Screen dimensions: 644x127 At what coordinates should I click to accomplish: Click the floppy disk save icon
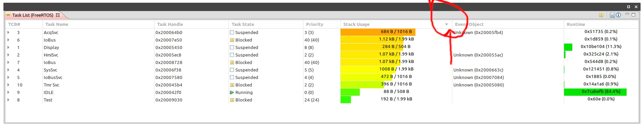[612, 15]
